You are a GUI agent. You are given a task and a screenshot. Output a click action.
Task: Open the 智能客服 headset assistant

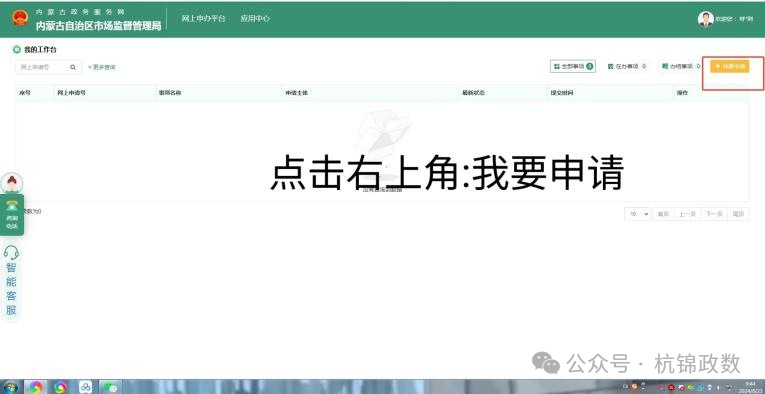click(x=11, y=281)
